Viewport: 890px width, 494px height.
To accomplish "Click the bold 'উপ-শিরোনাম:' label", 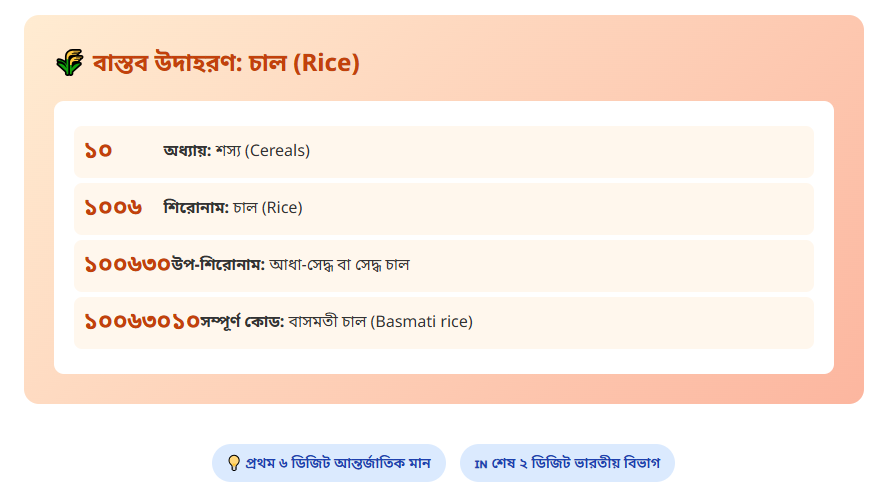I will (x=218, y=265).
